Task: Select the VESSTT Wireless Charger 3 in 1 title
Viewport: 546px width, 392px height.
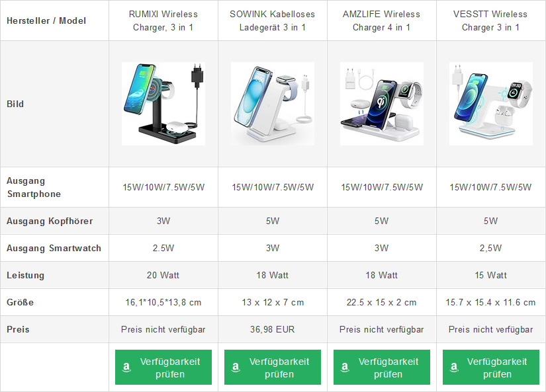Action: point(490,20)
